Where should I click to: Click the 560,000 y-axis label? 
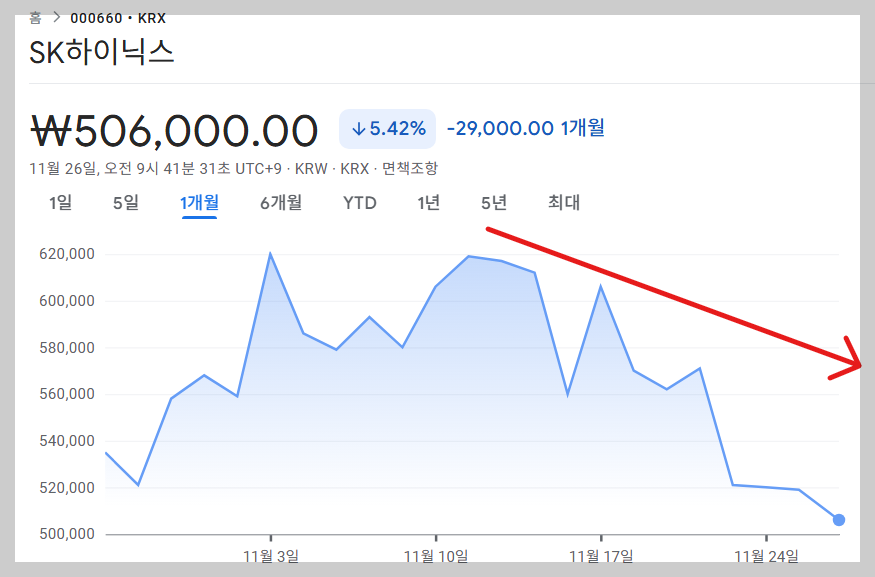click(67, 395)
